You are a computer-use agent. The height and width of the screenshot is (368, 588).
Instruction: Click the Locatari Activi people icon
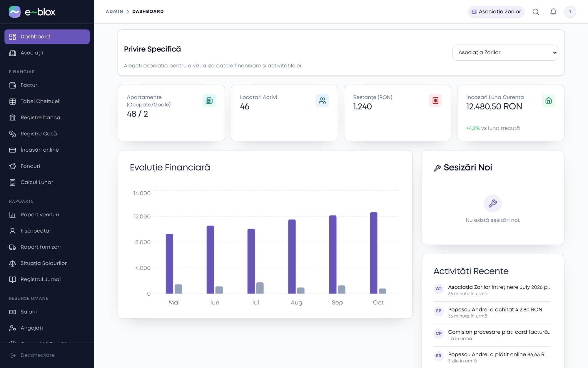322,100
